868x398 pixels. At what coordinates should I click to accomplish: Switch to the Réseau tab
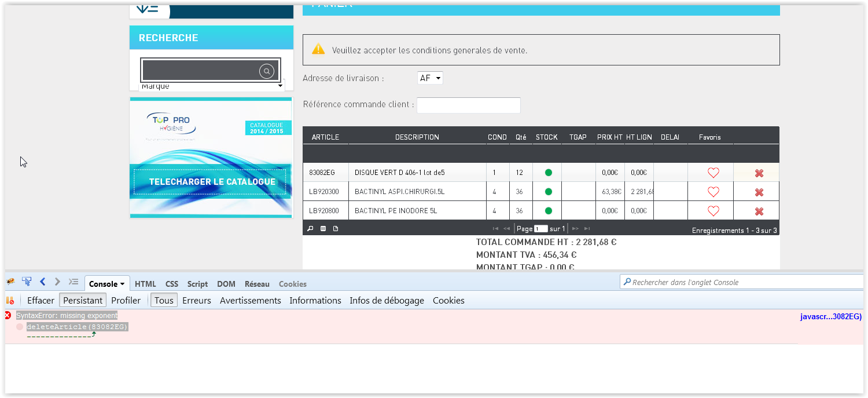point(257,284)
